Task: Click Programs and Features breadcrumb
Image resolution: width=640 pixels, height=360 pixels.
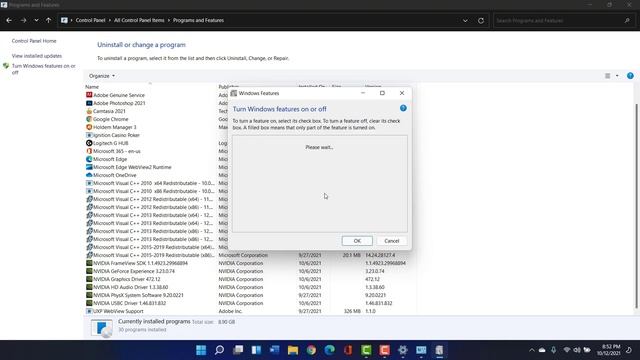Action: coord(198,20)
